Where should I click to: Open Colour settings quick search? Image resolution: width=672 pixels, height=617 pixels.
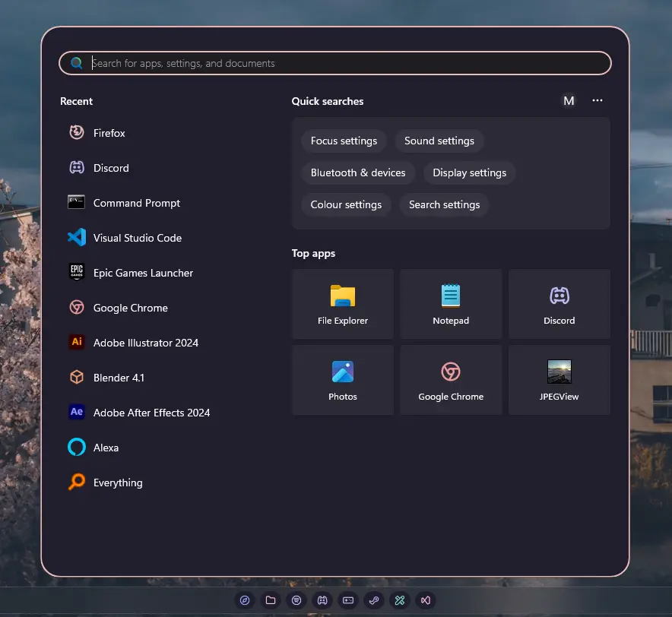(346, 205)
